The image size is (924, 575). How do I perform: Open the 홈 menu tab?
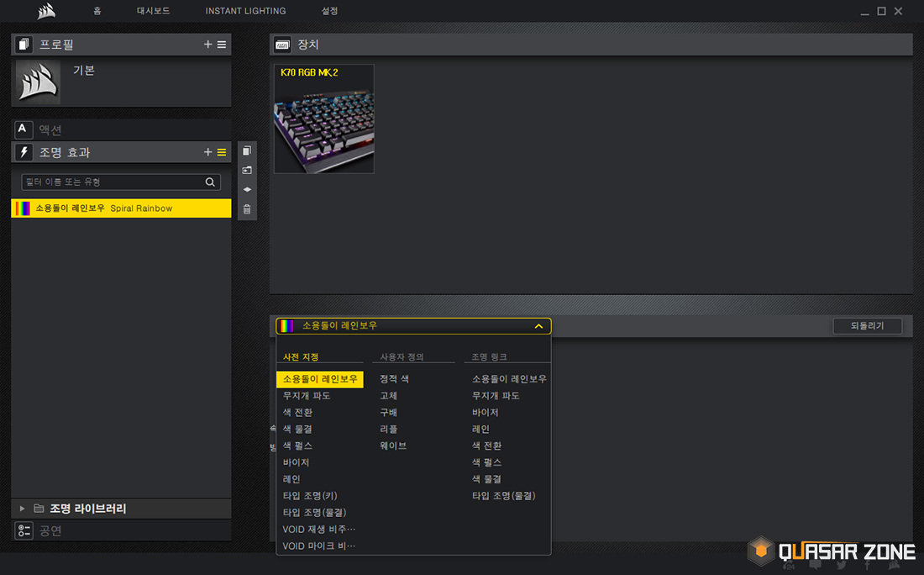click(x=97, y=11)
